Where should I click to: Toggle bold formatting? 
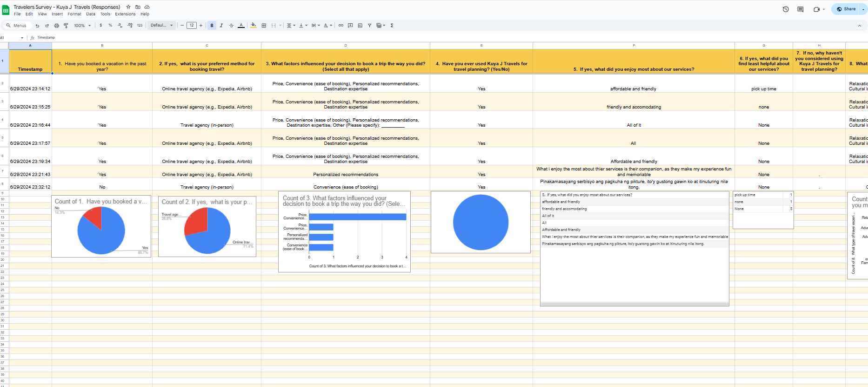(x=212, y=26)
